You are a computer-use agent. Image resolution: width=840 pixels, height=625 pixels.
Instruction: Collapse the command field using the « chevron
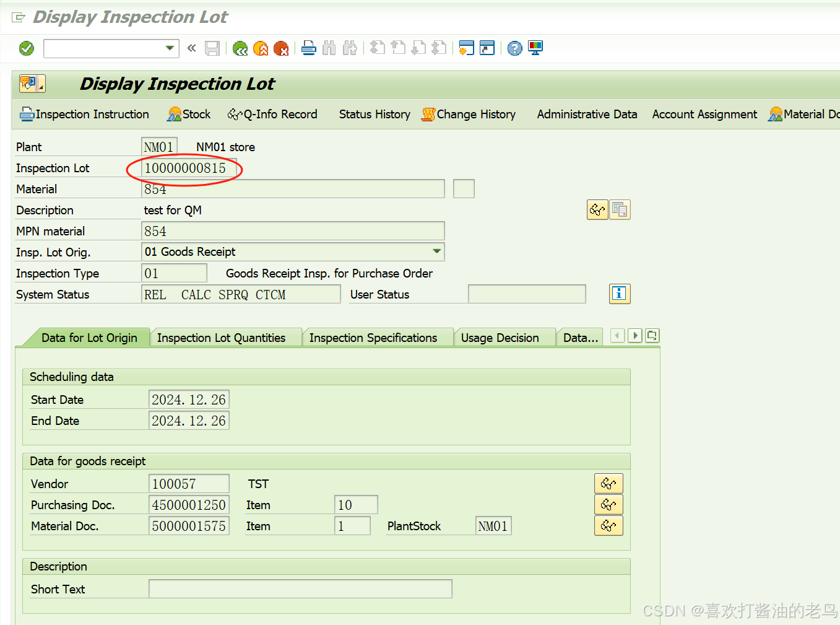[191, 48]
